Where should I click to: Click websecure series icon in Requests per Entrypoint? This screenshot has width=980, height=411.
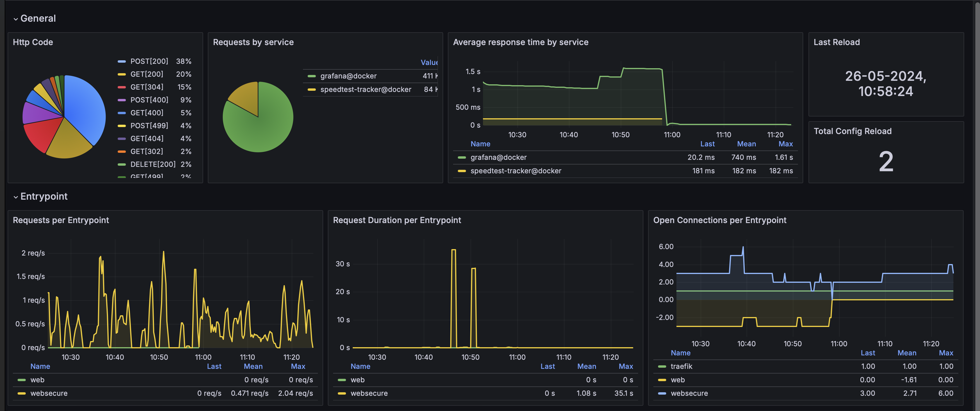coord(22,393)
